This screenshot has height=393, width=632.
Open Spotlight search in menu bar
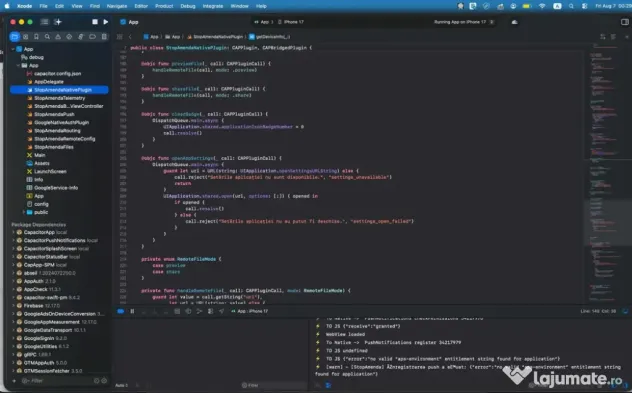[571, 6]
